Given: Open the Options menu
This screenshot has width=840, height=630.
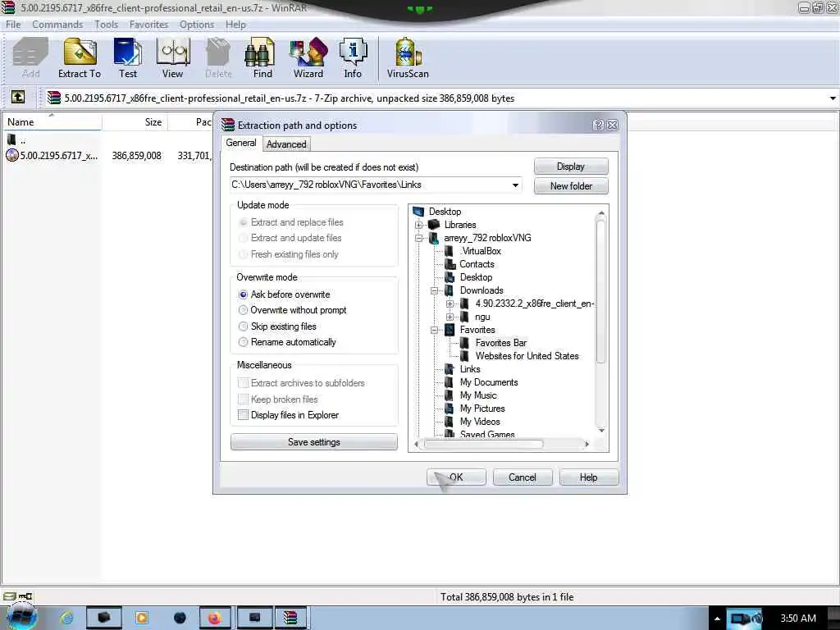Looking at the screenshot, I should tap(197, 24).
